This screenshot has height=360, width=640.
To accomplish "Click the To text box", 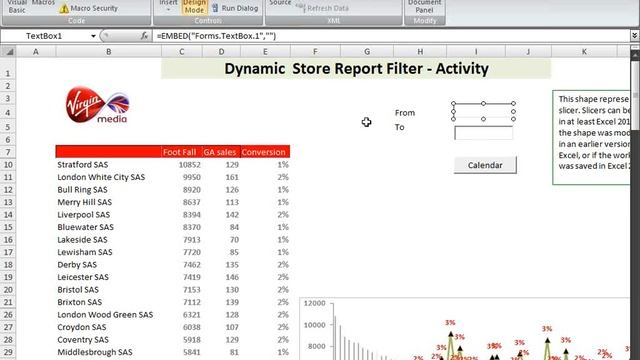I will (483, 133).
